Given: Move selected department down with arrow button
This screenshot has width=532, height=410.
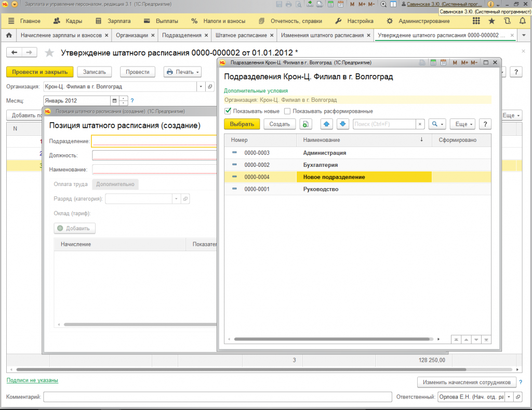Looking at the screenshot, I should click(342, 124).
